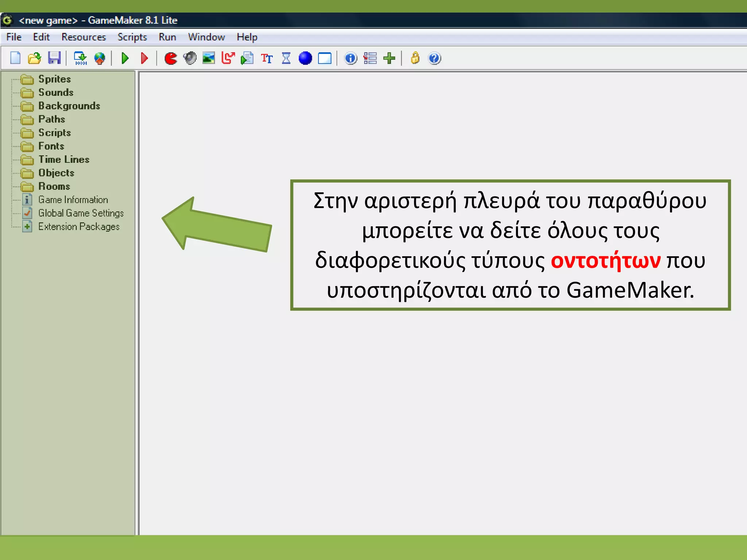
Task: Create a time line hourglass icon
Action: pos(286,58)
